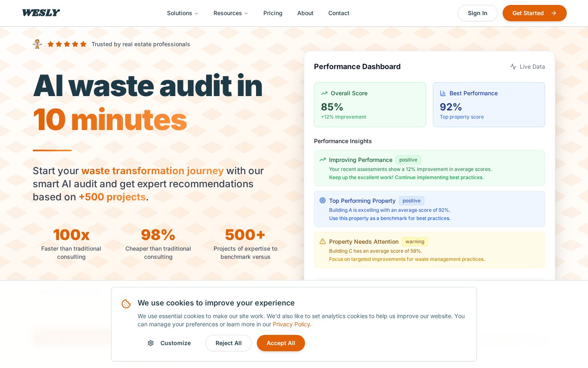Click the fifth orange rating star
This screenshot has height=368, width=588.
point(83,44)
